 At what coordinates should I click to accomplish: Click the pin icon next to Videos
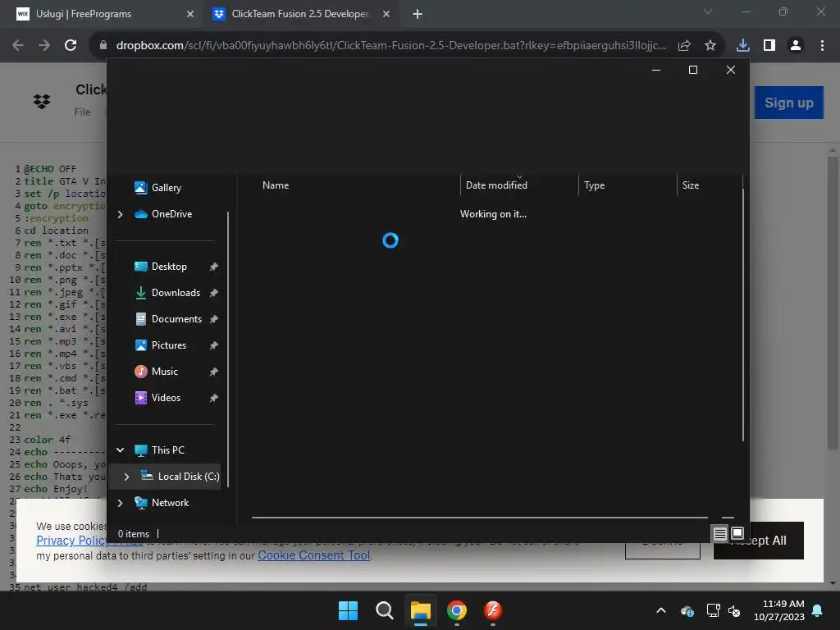point(214,398)
